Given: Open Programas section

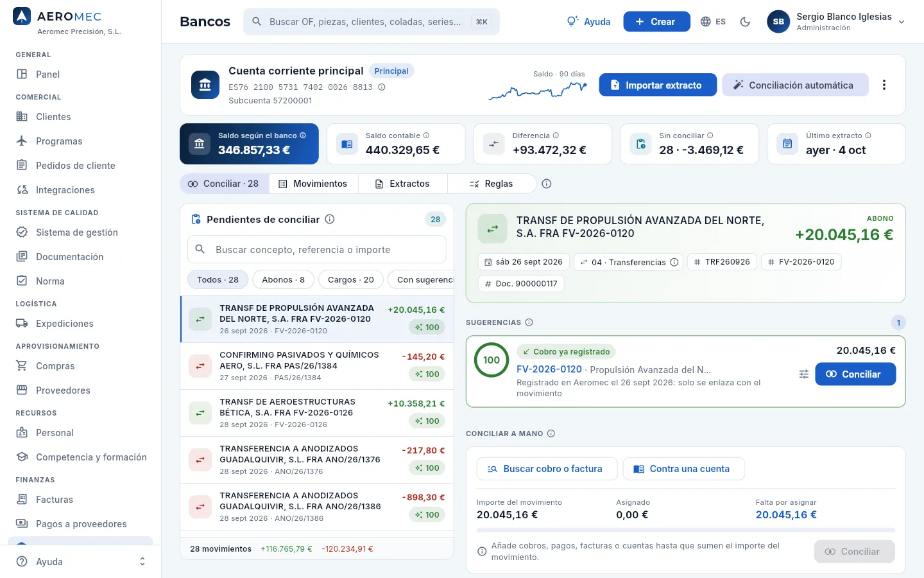Looking at the screenshot, I should tap(81, 141).
